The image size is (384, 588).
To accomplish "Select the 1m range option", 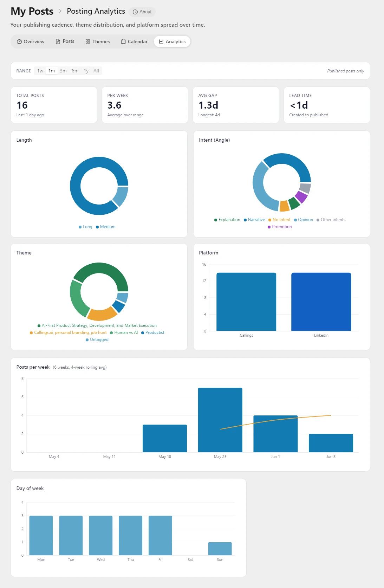I will [52, 71].
